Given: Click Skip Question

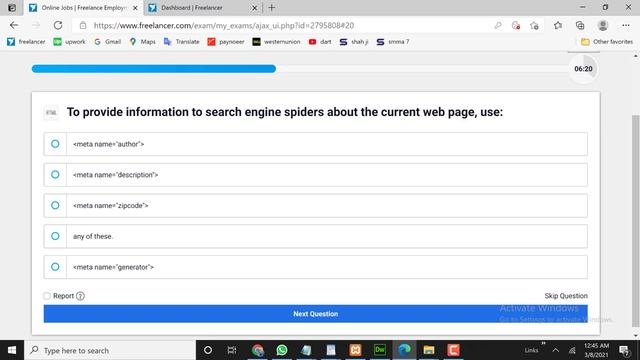Looking at the screenshot, I should (566, 296).
